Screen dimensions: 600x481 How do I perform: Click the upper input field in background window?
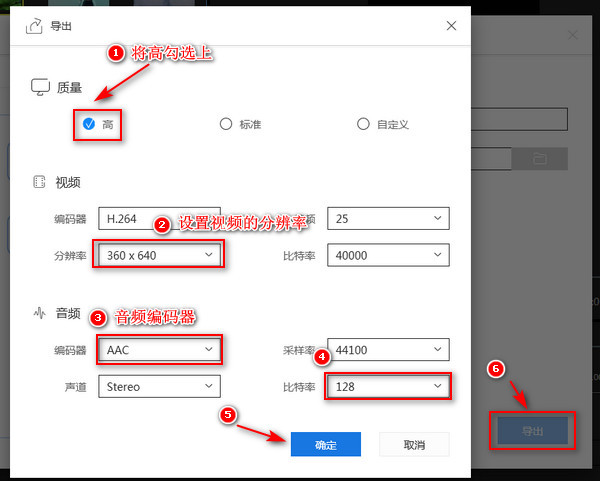(x=519, y=119)
